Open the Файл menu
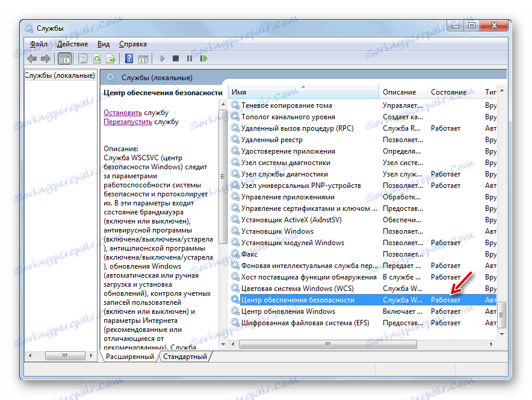 (x=39, y=44)
